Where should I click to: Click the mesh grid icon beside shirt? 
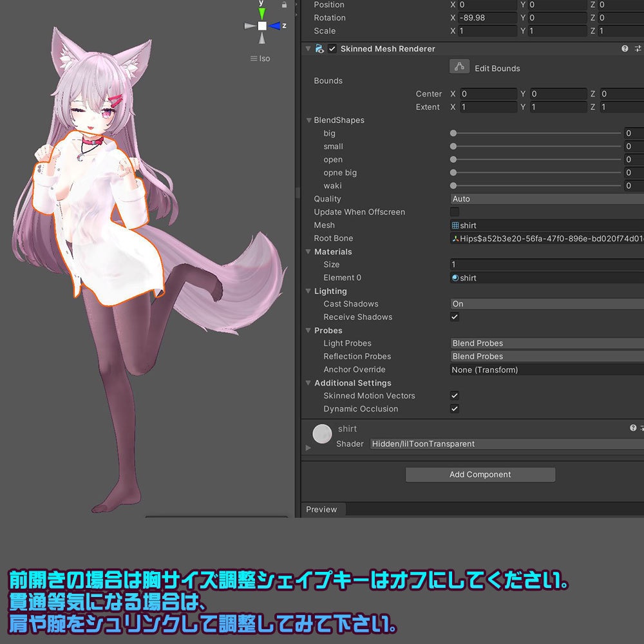click(455, 225)
